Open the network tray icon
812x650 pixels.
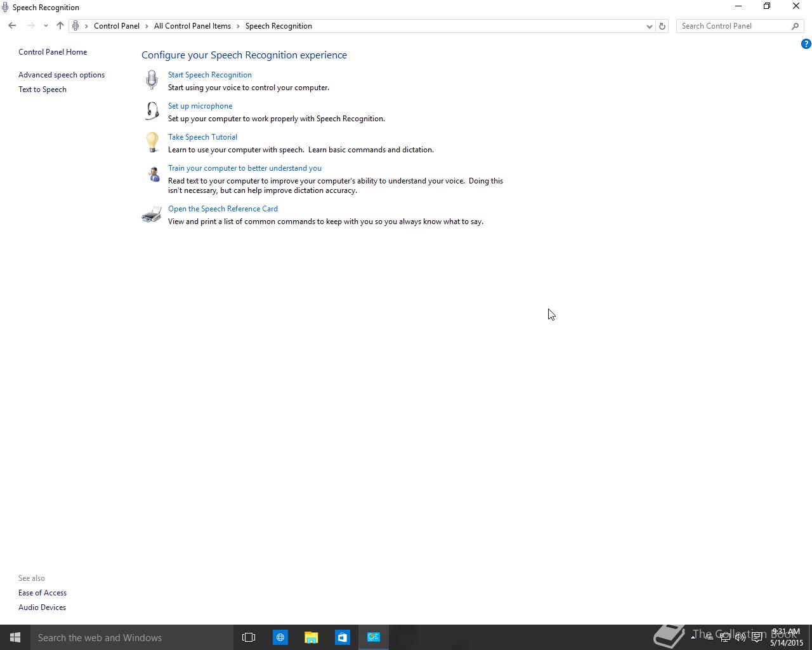coord(724,637)
